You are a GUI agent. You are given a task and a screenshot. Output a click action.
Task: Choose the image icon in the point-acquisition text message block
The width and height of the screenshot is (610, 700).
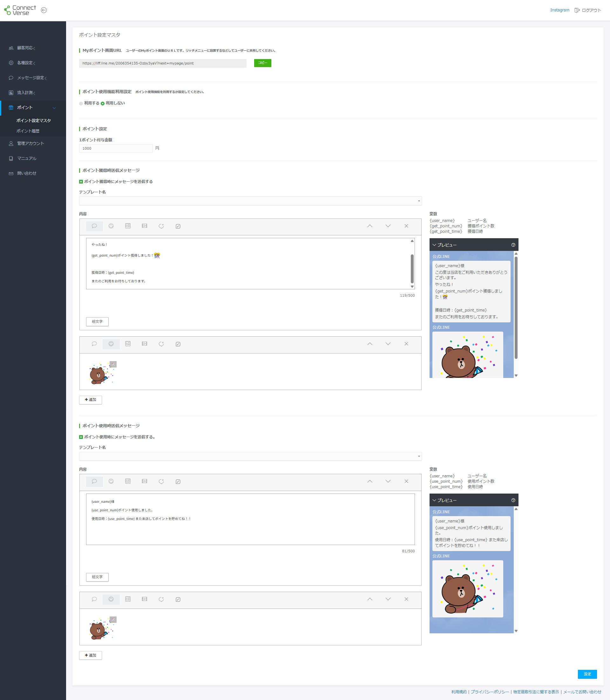click(128, 226)
